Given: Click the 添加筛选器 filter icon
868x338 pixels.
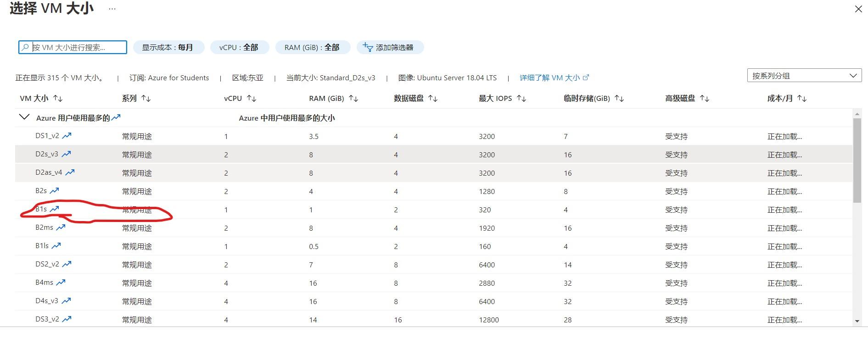Looking at the screenshot, I should [x=368, y=47].
